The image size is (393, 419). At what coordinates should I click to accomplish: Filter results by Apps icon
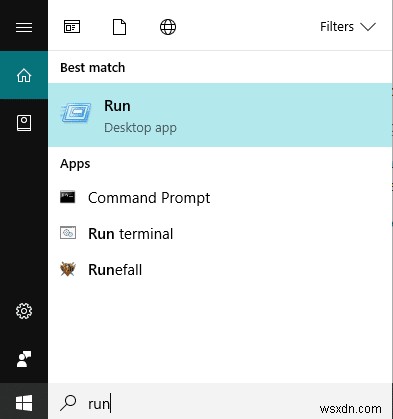coord(72,27)
